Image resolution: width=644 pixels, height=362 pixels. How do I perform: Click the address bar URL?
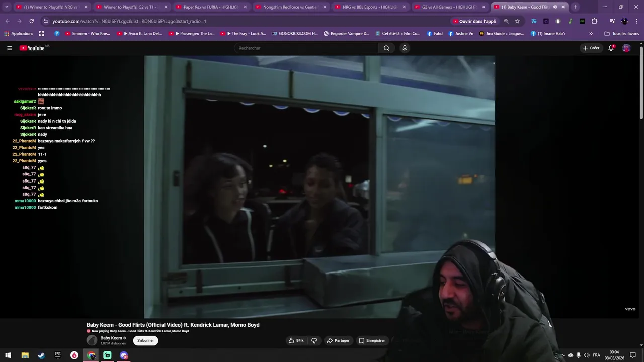(x=129, y=21)
